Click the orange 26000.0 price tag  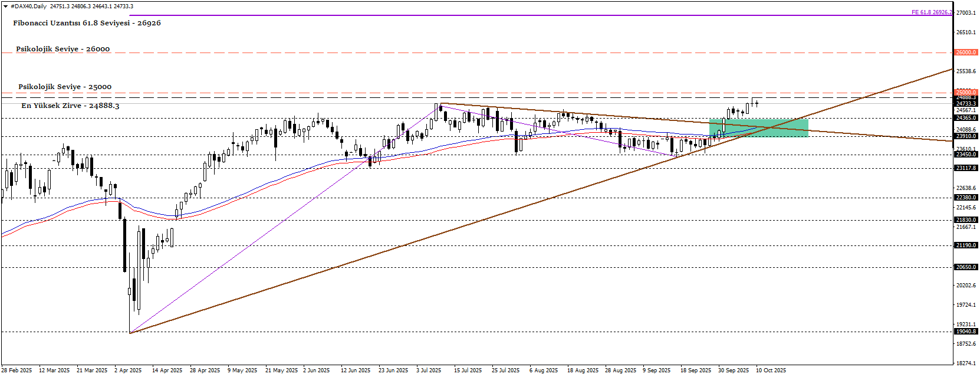click(966, 53)
